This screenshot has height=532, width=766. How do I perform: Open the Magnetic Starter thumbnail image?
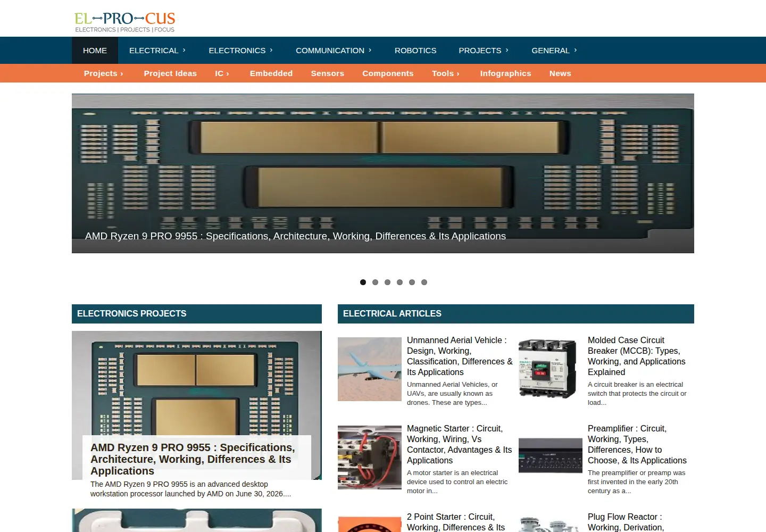[x=370, y=458]
